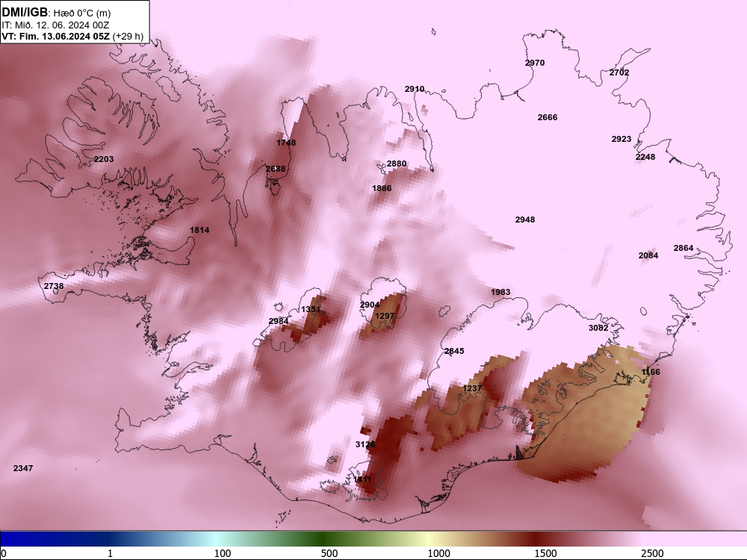The height and width of the screenshot is (560, 747).
Task: Click the 1237 height value label
Action: tap(472, 388)
